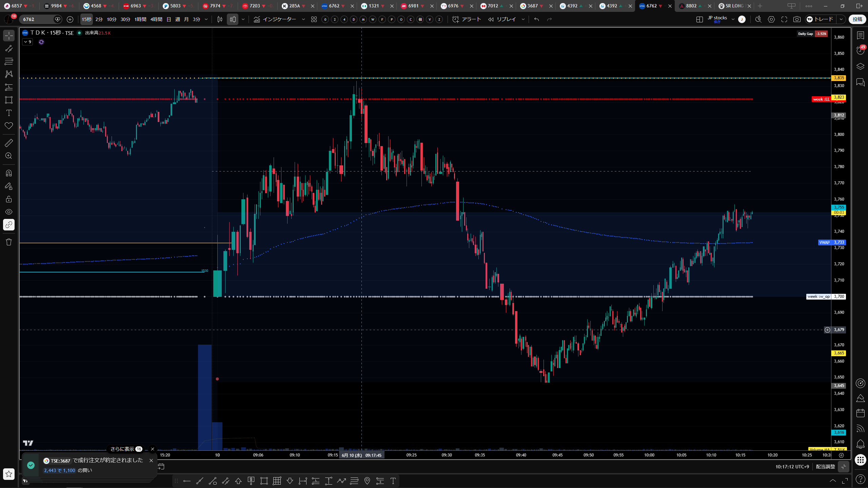
Task: Open the alerts panel bell icon
Action: [x=861, y=444]
